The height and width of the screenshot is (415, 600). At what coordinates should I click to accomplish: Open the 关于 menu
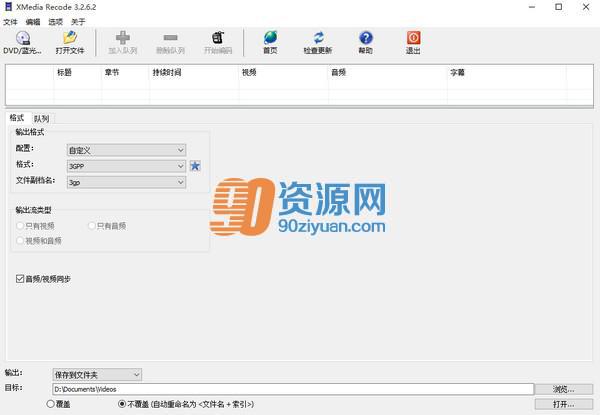(x=78, y=22)
